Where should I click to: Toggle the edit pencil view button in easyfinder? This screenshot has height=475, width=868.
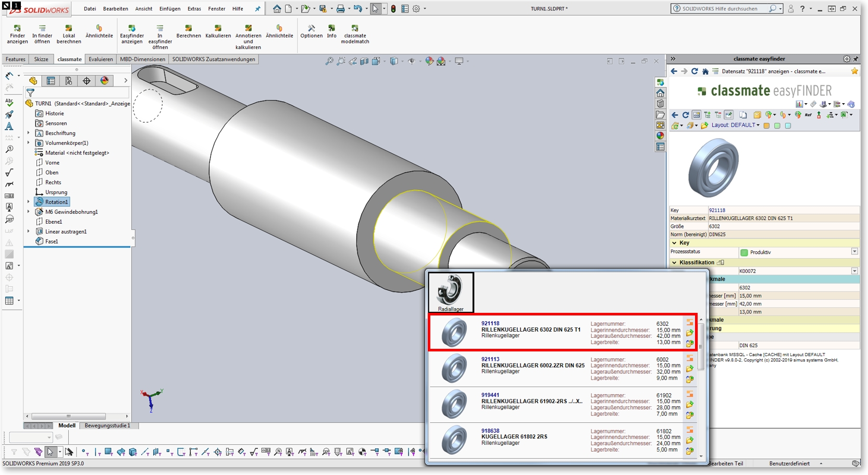(728, 115)
